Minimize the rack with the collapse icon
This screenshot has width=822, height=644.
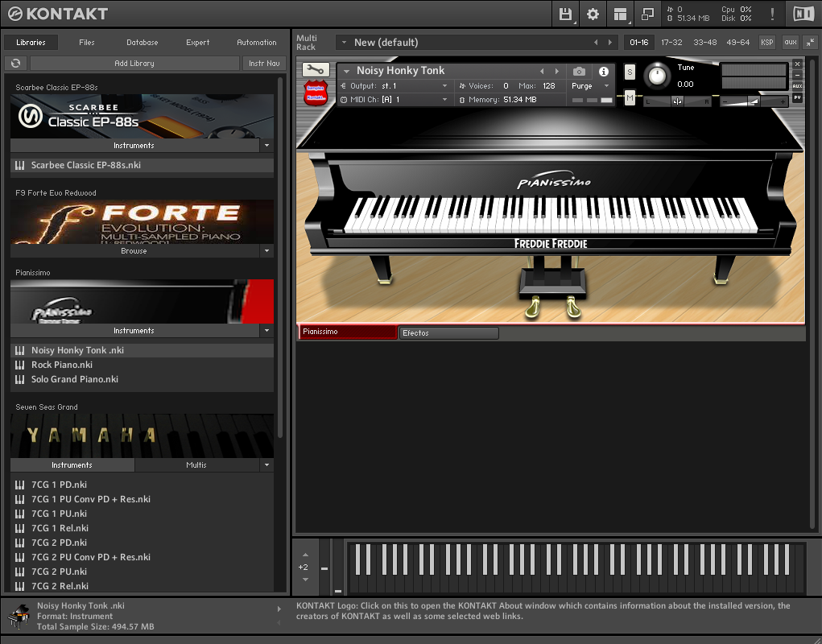(x=811, y=43)
